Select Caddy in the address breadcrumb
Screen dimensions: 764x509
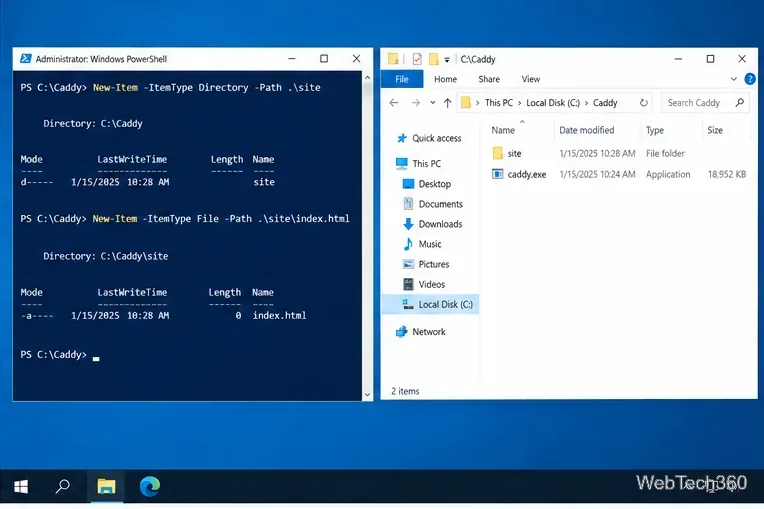pos(605,103)
